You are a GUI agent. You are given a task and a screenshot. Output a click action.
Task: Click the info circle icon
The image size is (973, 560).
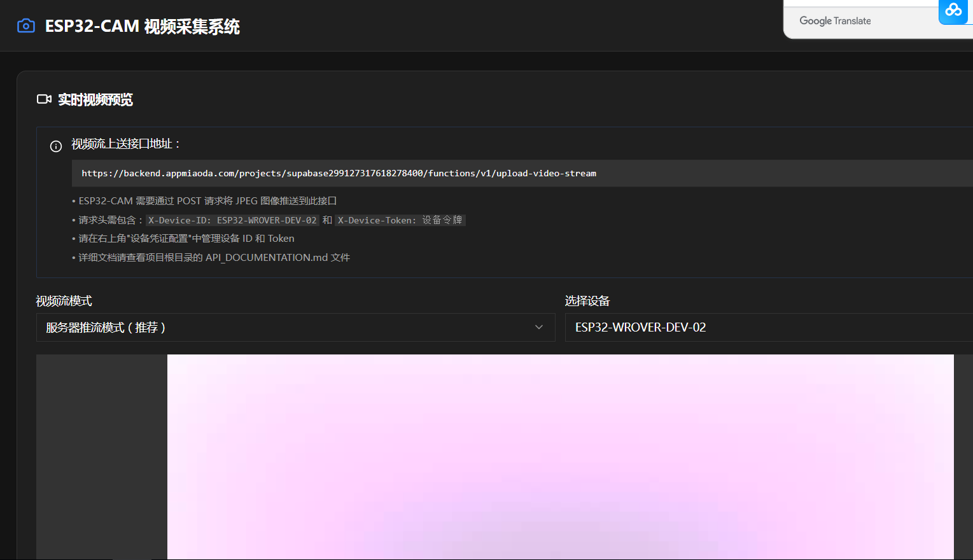[56, 146]
